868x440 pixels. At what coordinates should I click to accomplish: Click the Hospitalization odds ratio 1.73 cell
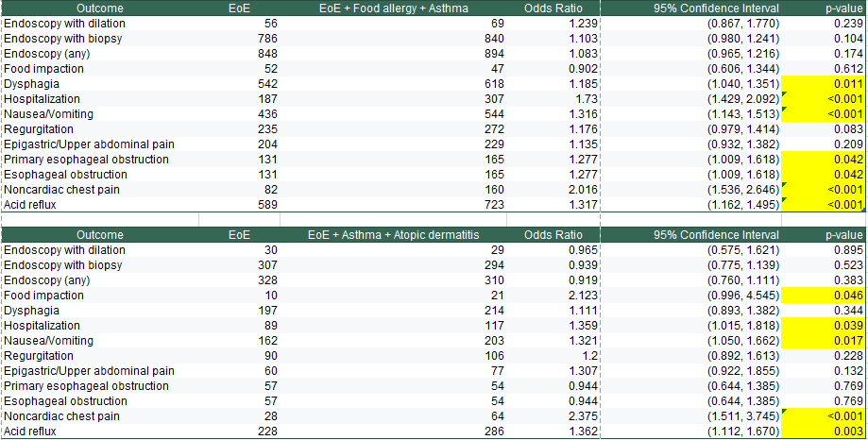pos(553,99)
